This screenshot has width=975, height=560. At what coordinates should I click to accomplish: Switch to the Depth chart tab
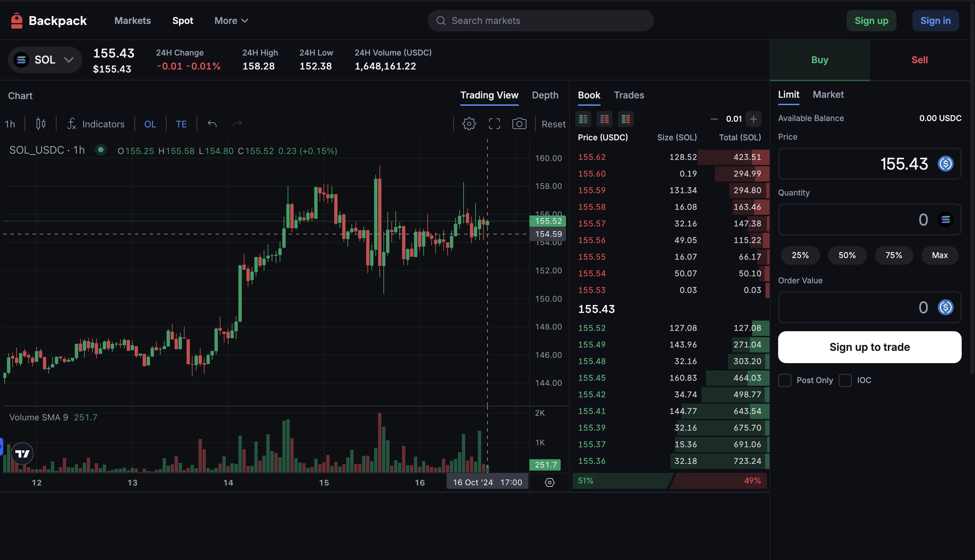coord(545,95)
